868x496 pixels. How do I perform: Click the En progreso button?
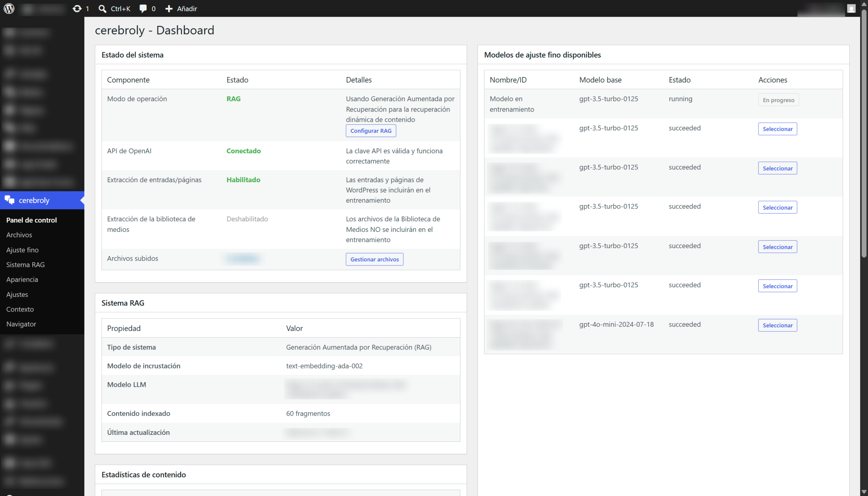[778, 100]
